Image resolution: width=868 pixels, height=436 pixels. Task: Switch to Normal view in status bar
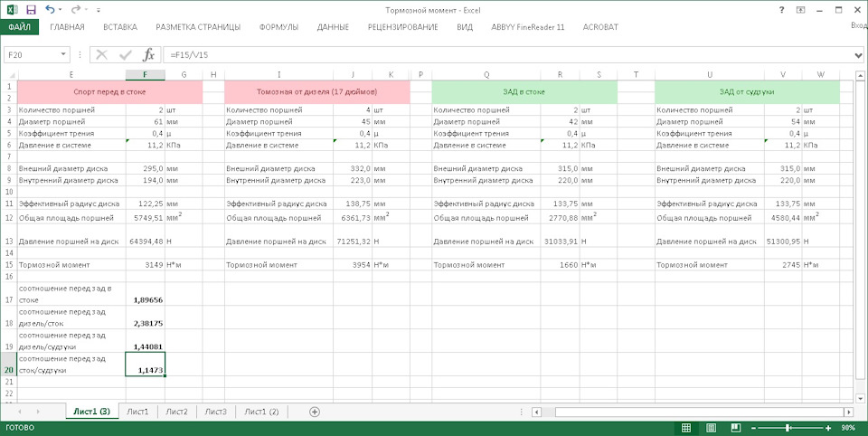coord(686,427)
